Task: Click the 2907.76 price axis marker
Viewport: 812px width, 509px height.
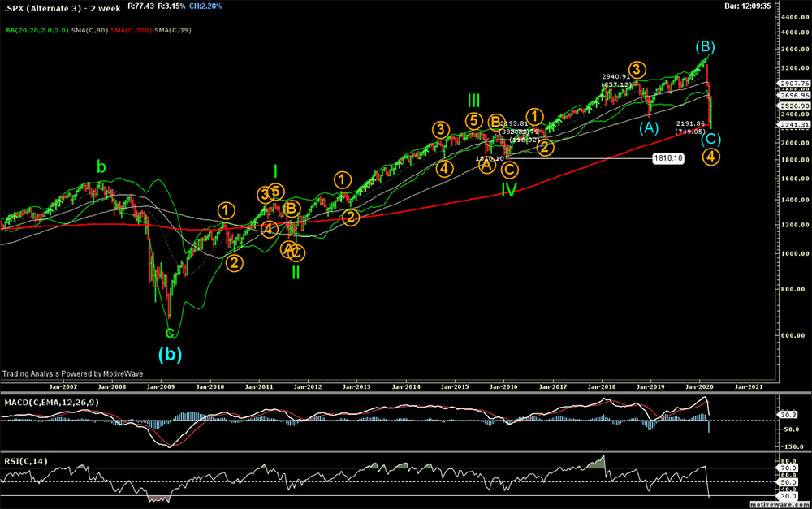Action: pos(793,83)
